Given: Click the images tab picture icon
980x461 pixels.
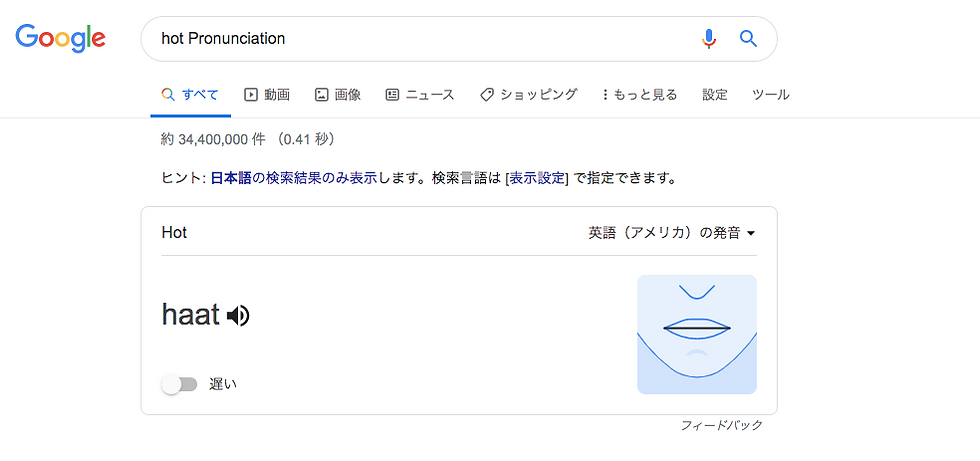Looking at the screenshot, I should pos(321,95).
